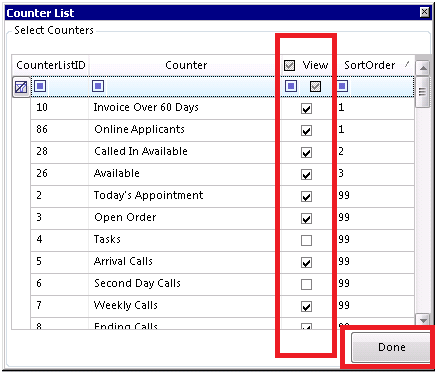Toggle the filter row View checkbox
The width and height of the screenshot is (435, 372).
click(315, 87)
